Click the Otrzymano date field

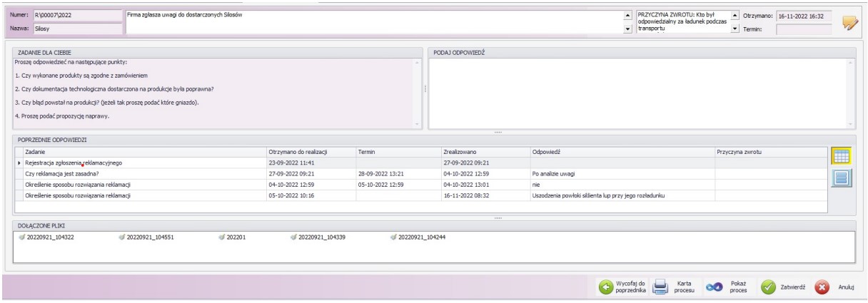coord(803,15)
